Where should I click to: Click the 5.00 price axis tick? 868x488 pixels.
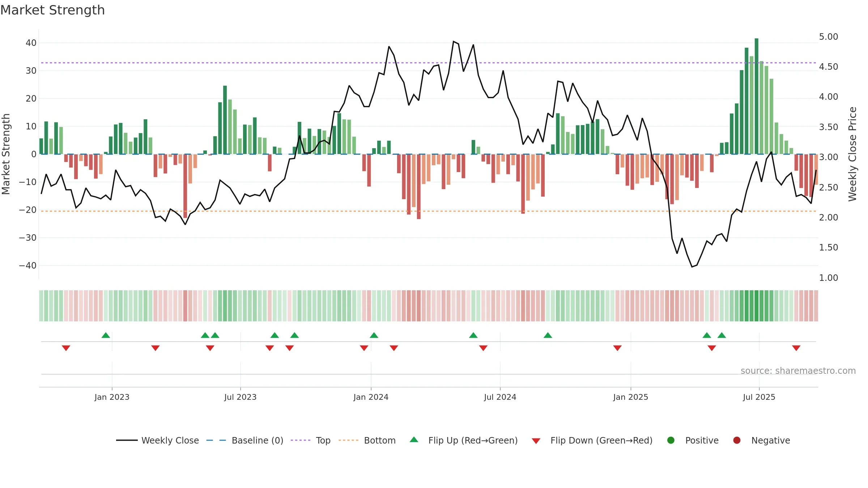pos(828,37)
